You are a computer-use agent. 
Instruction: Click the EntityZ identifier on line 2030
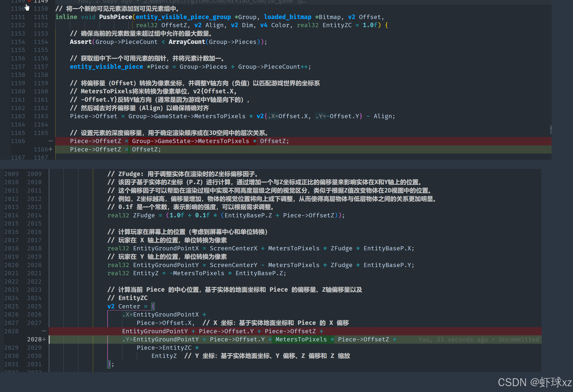164,356
